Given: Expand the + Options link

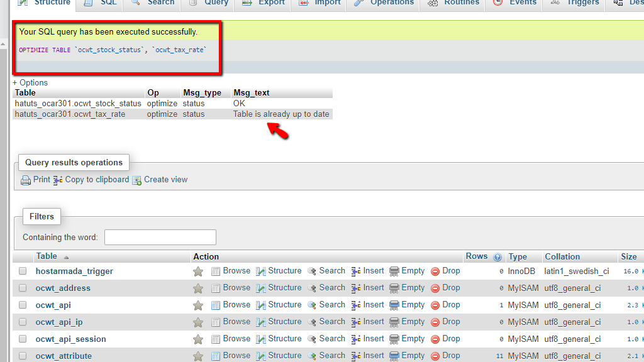Looking at the screenshot, I should (30, 82).
